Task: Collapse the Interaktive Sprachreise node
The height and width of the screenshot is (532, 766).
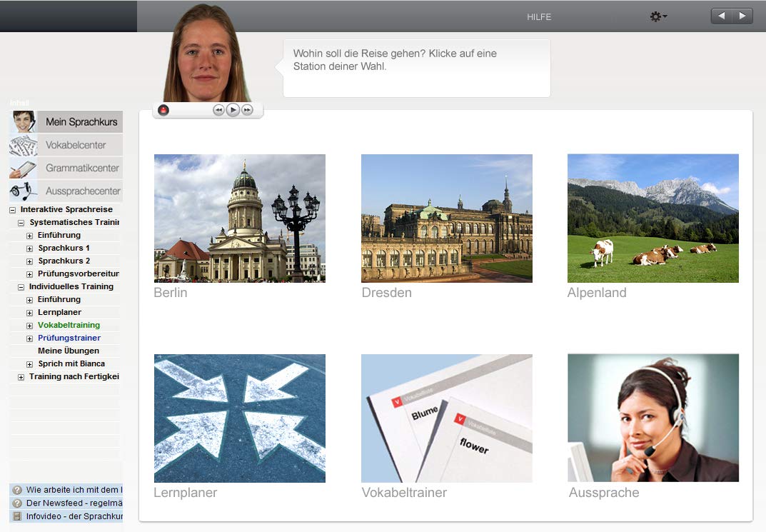Action: tap(13, 210)
